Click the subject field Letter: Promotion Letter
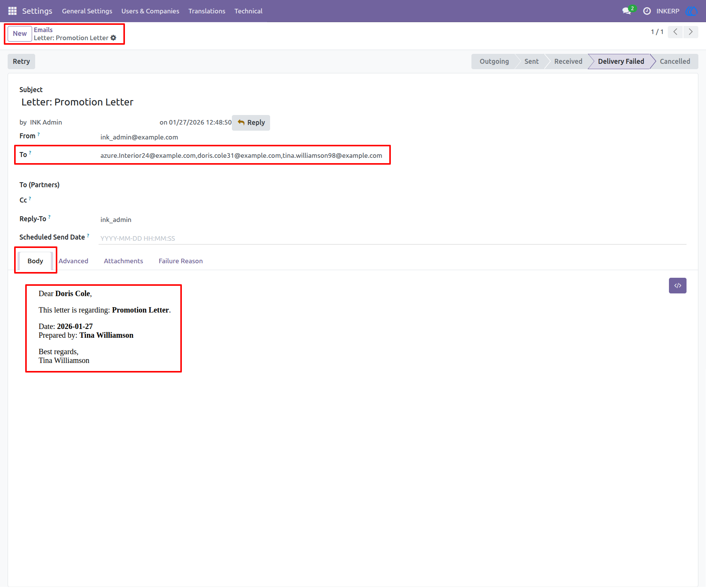 click(77, 102)
